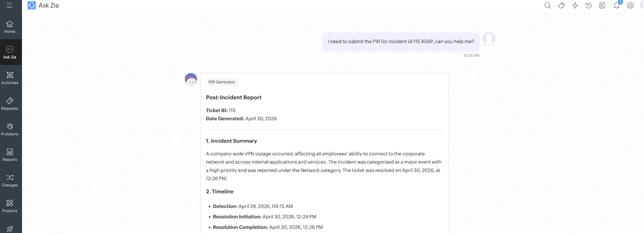Click the PIR Generator tag
Image resolution: width=644 pixels, height=233 pixels.
coord(222,82)
